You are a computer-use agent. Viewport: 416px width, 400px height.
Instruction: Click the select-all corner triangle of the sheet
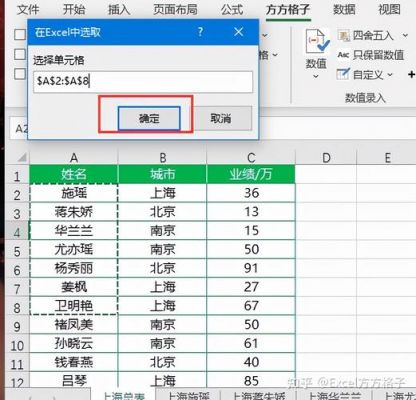click(22, 157)
